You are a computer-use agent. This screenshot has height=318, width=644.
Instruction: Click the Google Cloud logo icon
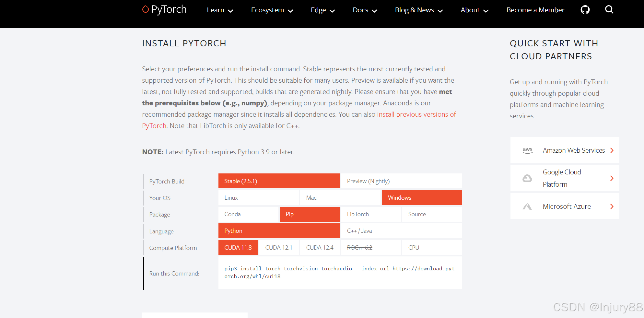click(527, 178)
